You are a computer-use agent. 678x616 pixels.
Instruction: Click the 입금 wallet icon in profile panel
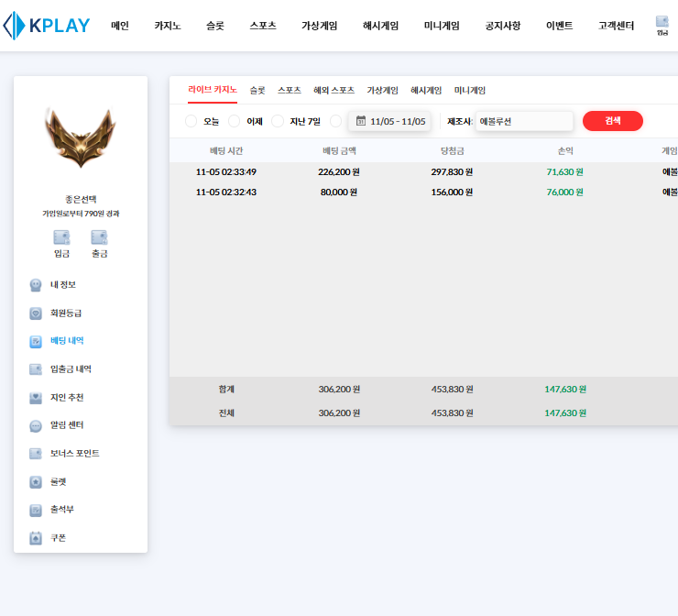click(x=61, y=237)
